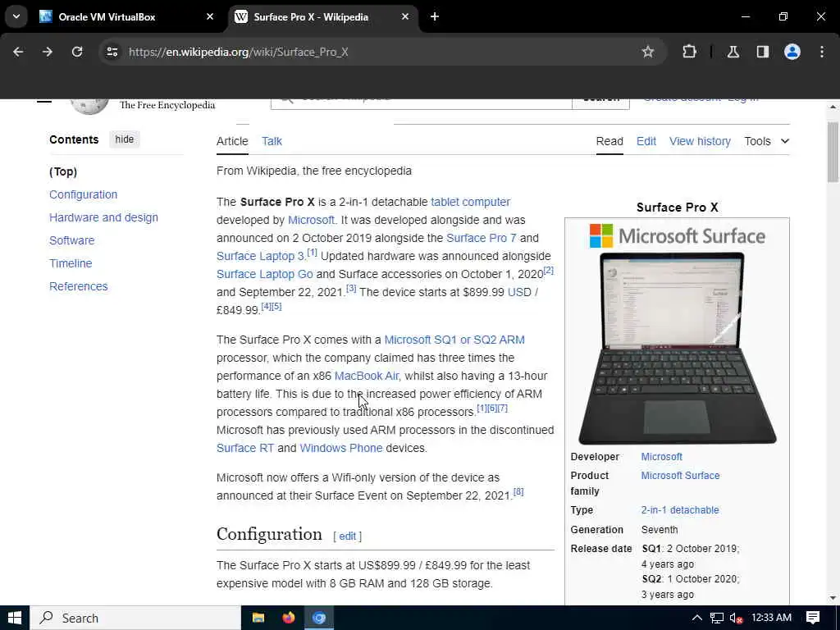Click the scrollbar down arrow
This screenshot has width=840, height=630.
pos(833,598)
